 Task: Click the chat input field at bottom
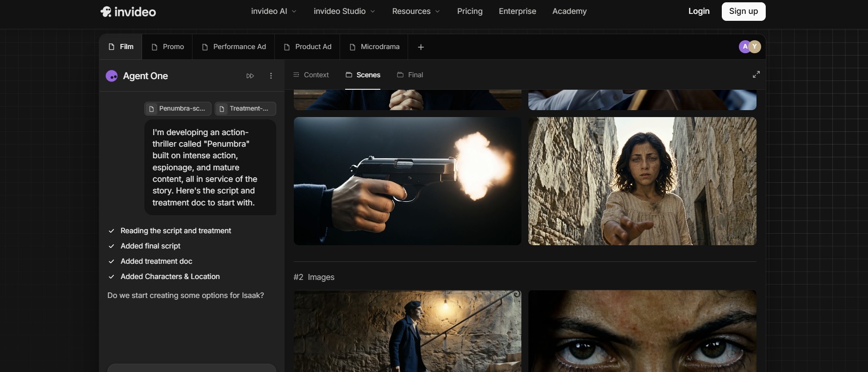pos(192,368)
